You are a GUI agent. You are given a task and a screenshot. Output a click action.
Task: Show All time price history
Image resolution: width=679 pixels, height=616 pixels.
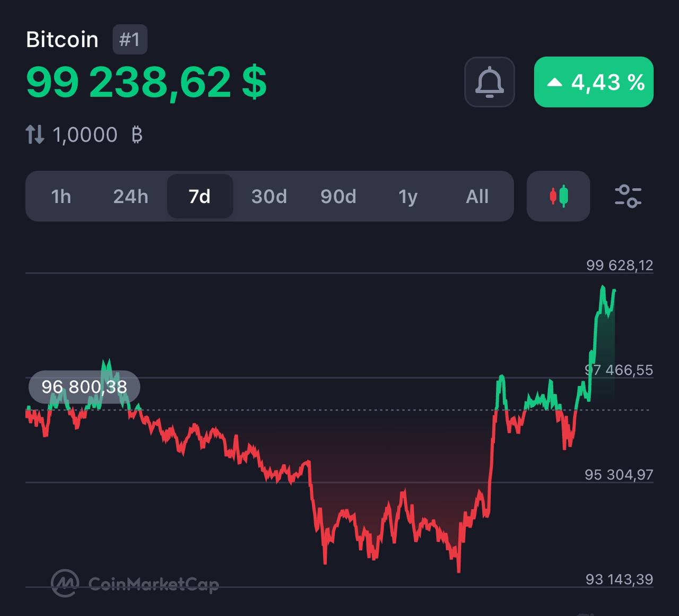tap(477, 196)
